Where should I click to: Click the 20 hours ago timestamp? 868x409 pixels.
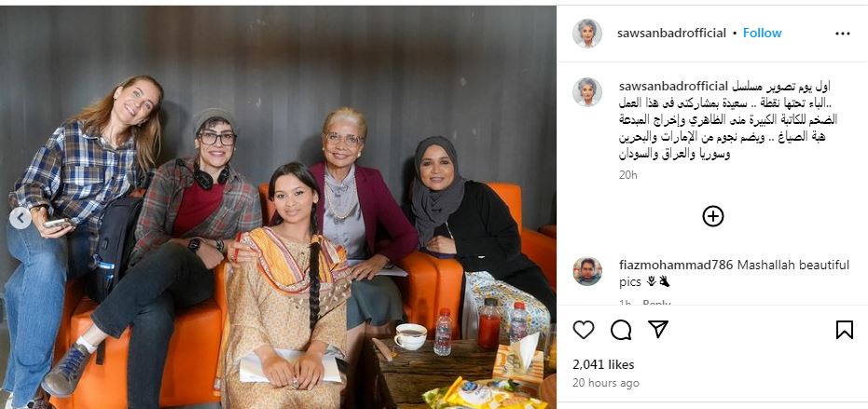tap(606, 383)
